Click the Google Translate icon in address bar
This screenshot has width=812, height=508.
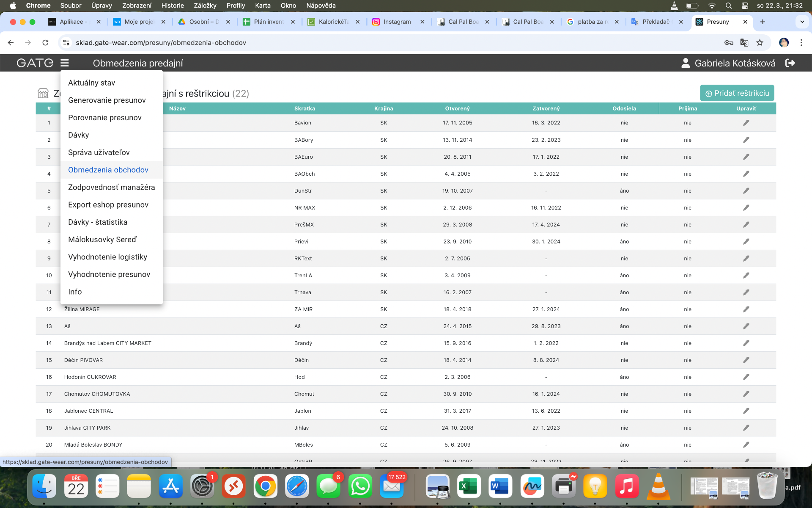point(744,42)
